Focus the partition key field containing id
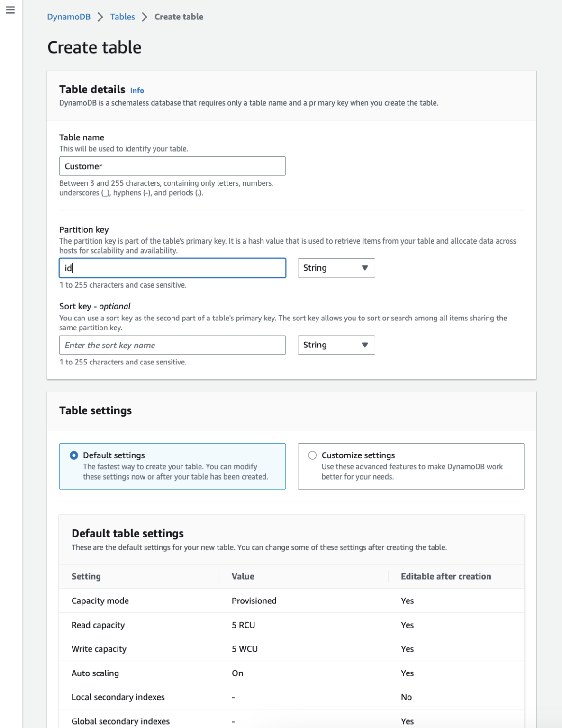The height and width of the screenshot is (728, 562). coord(172,268)
